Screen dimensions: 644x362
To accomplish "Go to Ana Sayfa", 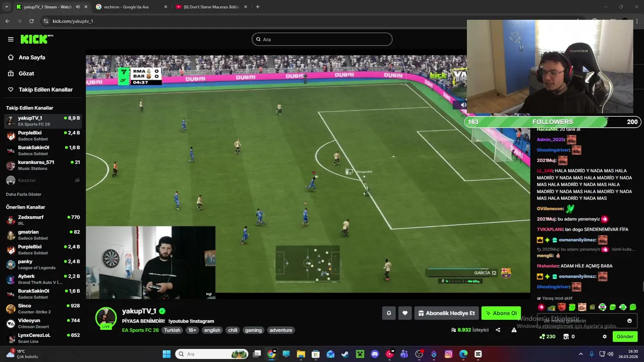I will pyautogui.click(x=32, y=57).
